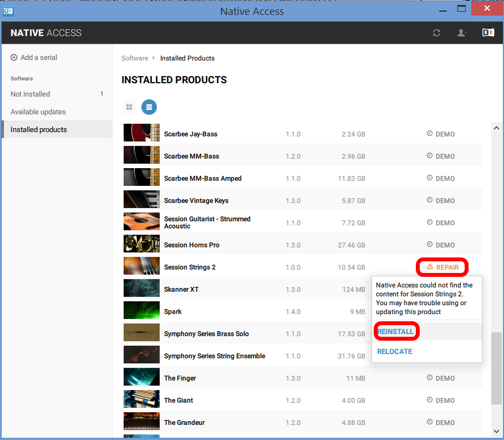Choose RELOCATE in repair popup
This screenshot has height=440, width=504.
click(395, 352)
